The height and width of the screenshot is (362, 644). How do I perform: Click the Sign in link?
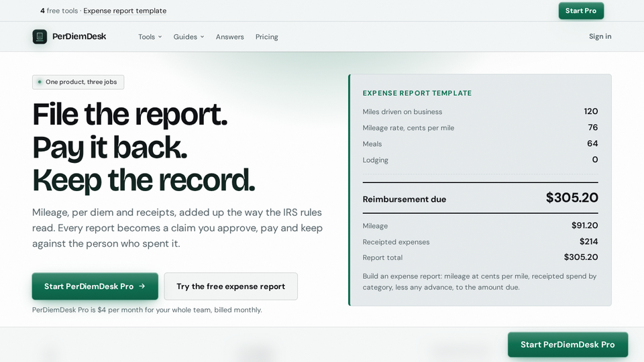(x=600, y=36)
